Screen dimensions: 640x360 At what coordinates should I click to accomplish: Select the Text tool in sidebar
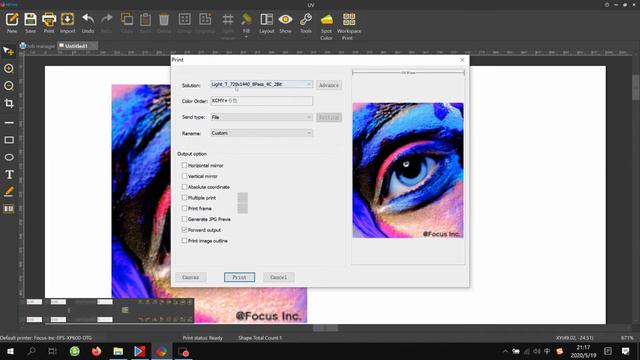tap(9, 175)
